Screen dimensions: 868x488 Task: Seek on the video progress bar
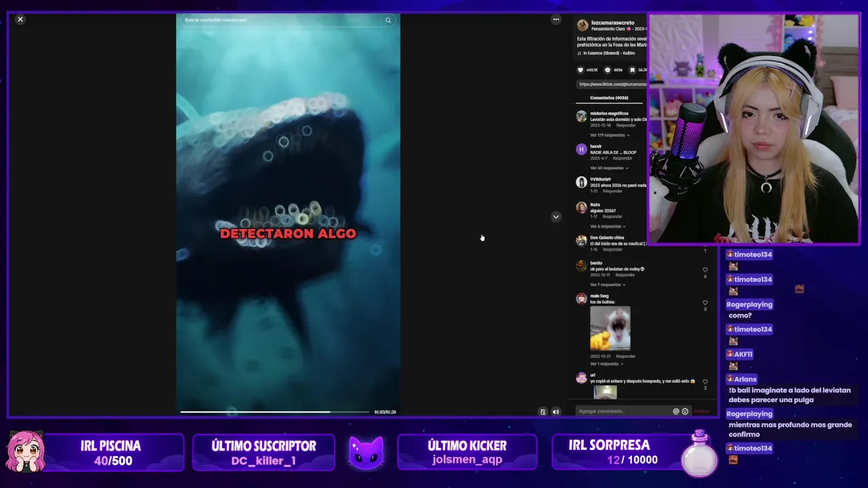pyautogui.click(x=275, y=411)
